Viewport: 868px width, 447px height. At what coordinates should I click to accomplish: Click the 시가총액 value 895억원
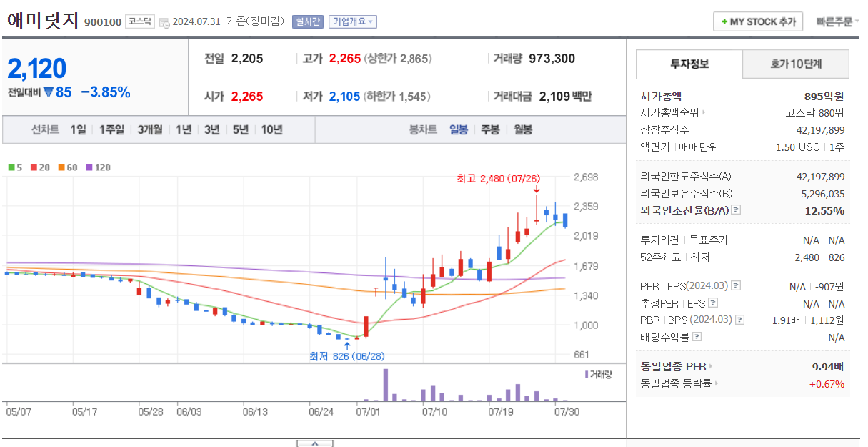[x=824, y=95]
